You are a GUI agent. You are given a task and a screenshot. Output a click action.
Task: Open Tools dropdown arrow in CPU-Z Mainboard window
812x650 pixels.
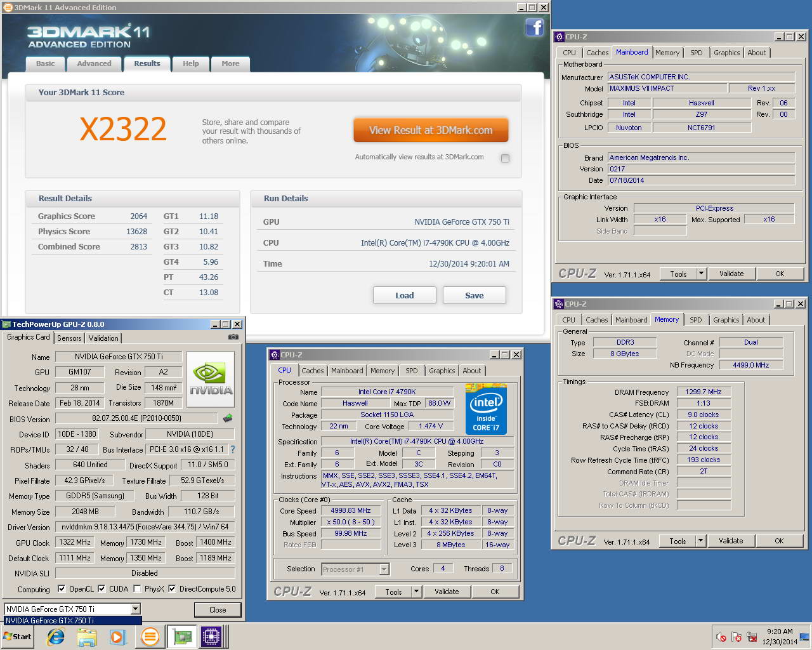(701, 274)
